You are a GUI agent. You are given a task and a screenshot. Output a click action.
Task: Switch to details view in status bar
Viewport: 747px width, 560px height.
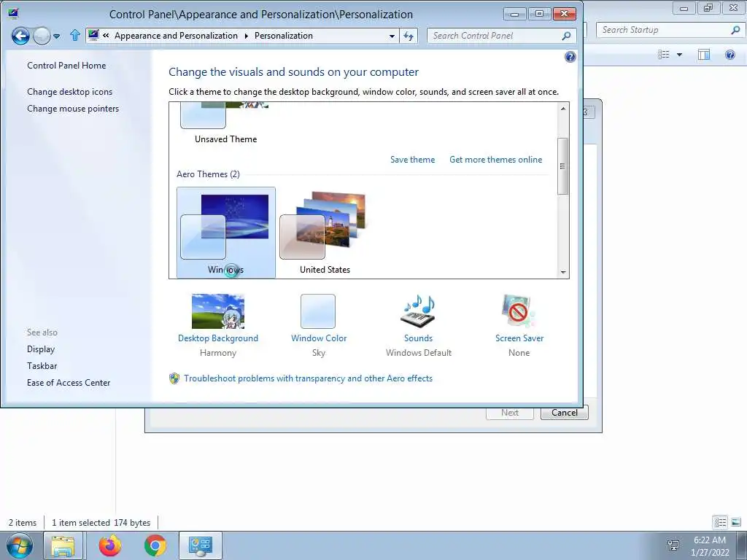(x=720, y=522)
